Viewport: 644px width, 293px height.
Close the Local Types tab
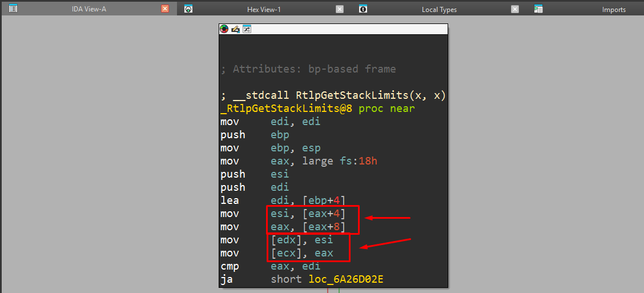[515, 9]
